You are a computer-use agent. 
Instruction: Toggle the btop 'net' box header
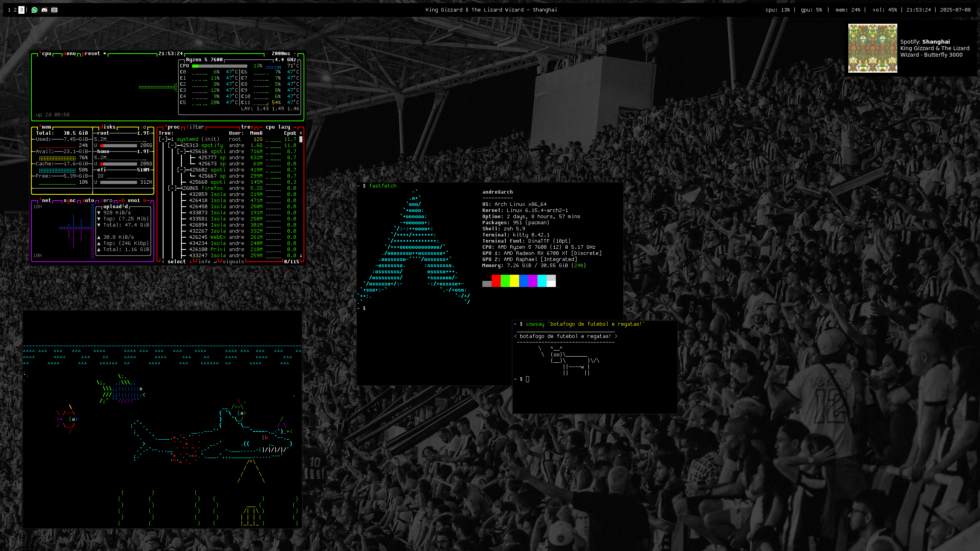[x=45, y=201]
